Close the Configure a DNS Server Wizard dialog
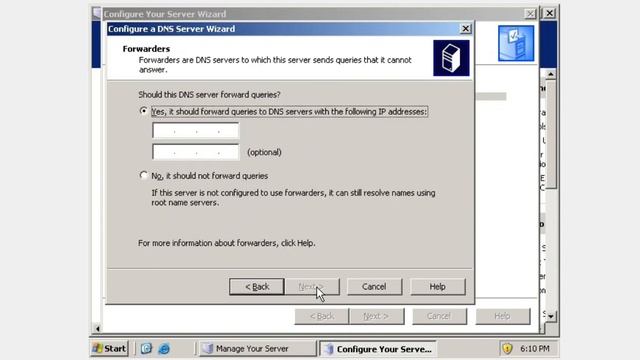The height and width of the screenshot is (360, 640). 465,29
